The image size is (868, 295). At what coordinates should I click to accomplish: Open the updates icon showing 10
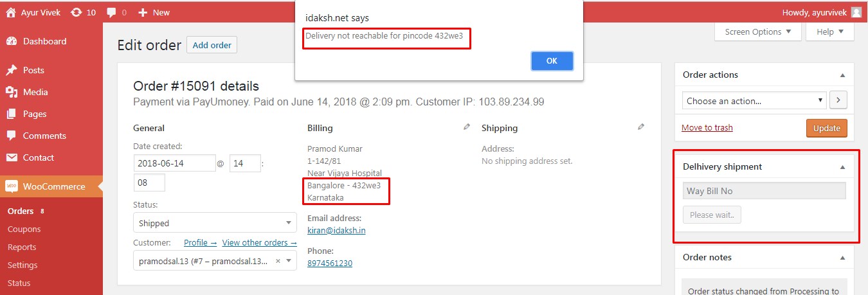click(x=77, y=12)
